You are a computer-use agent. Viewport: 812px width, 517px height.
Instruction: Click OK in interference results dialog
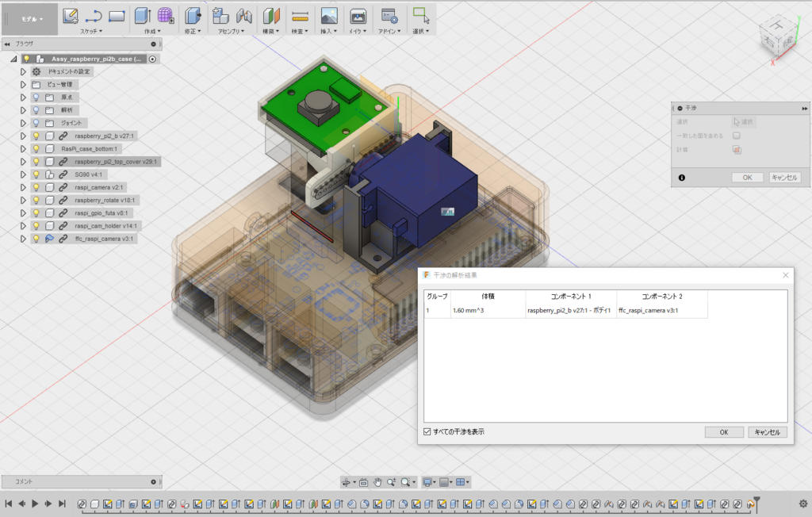coord(724,432)
